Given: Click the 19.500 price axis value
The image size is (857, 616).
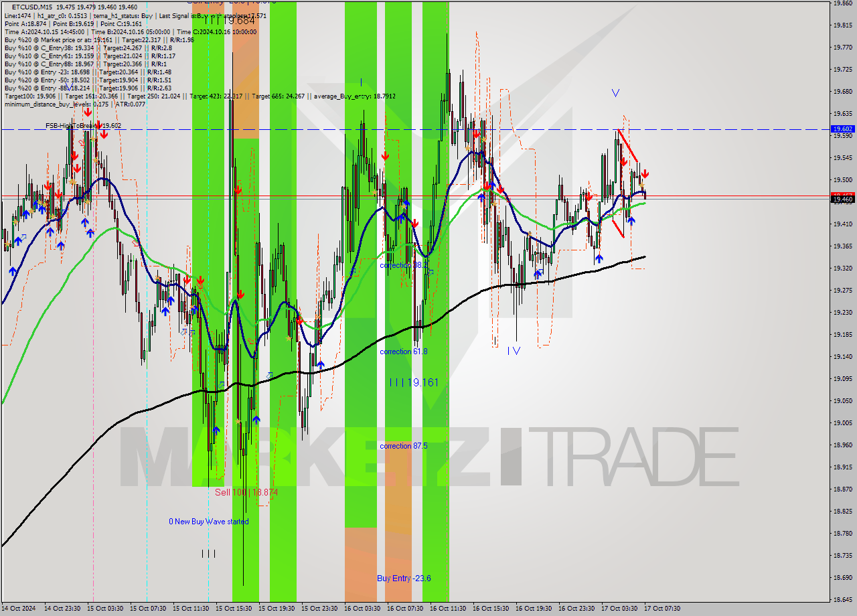Looking at the screenshot, I should [x=842, y=179].
